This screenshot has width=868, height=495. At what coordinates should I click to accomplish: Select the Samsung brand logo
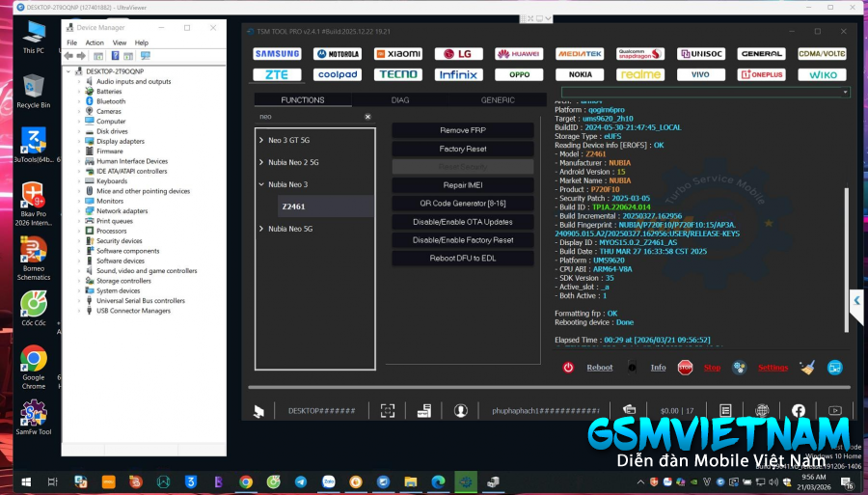277,54
